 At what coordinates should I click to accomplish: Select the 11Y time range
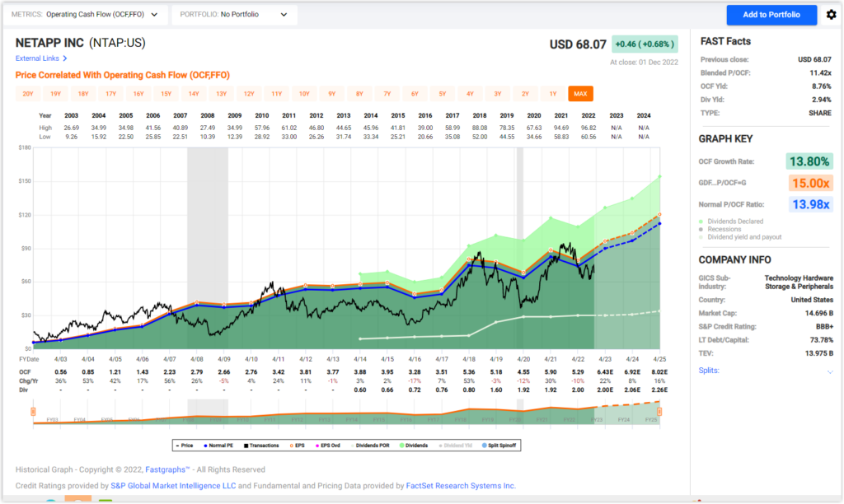[x=277, y=94]
